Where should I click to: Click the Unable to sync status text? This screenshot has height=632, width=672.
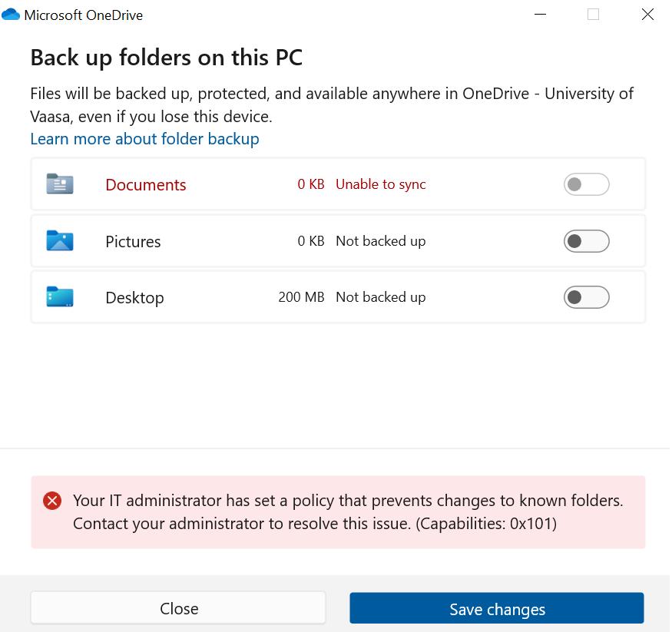coord(380,184)
